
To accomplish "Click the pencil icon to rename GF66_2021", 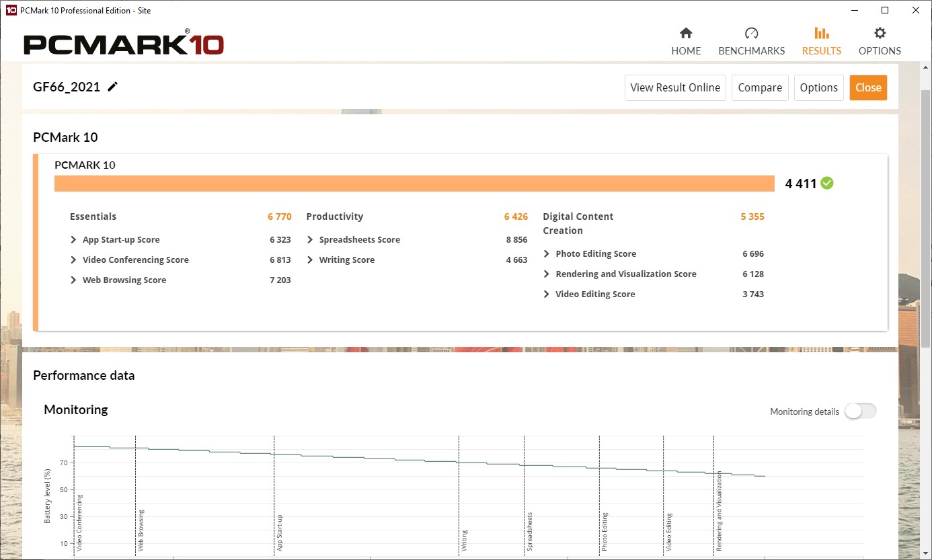I will [113, 87].
